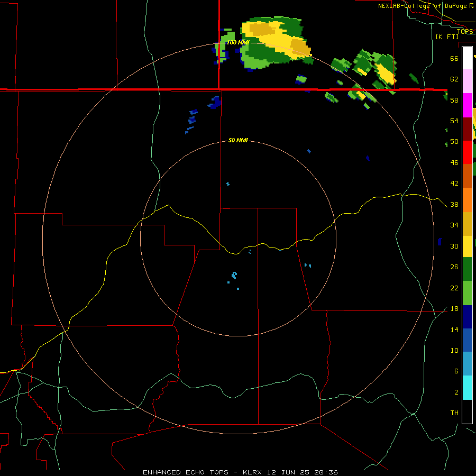Click the gold swatch on the color scale

coord(467,223)
